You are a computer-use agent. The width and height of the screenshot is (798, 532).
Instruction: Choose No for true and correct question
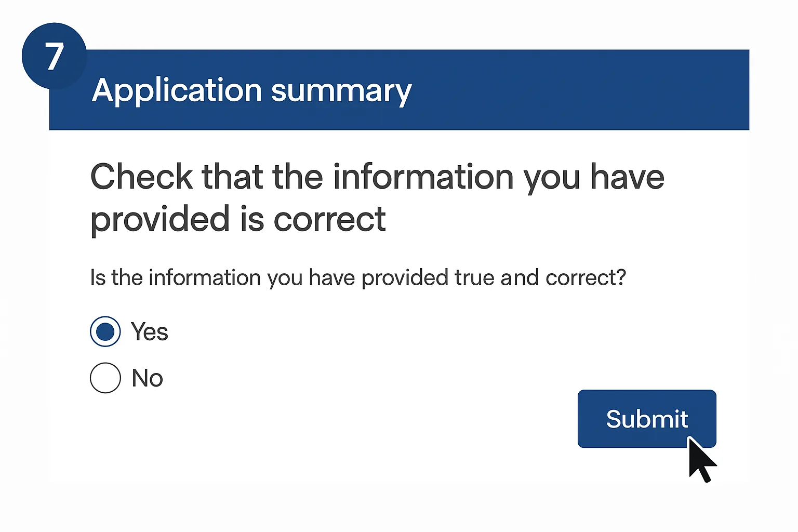point(105,378)
